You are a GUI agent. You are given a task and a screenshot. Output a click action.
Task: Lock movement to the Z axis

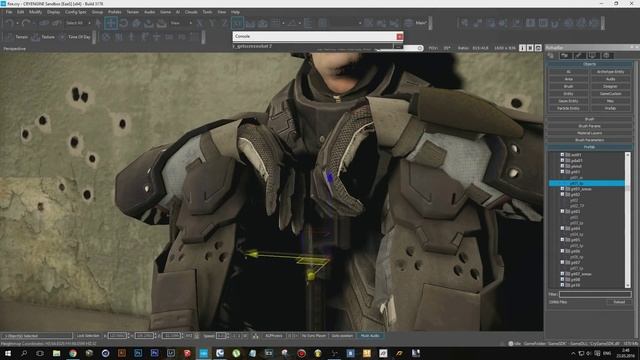click(224, 23)
